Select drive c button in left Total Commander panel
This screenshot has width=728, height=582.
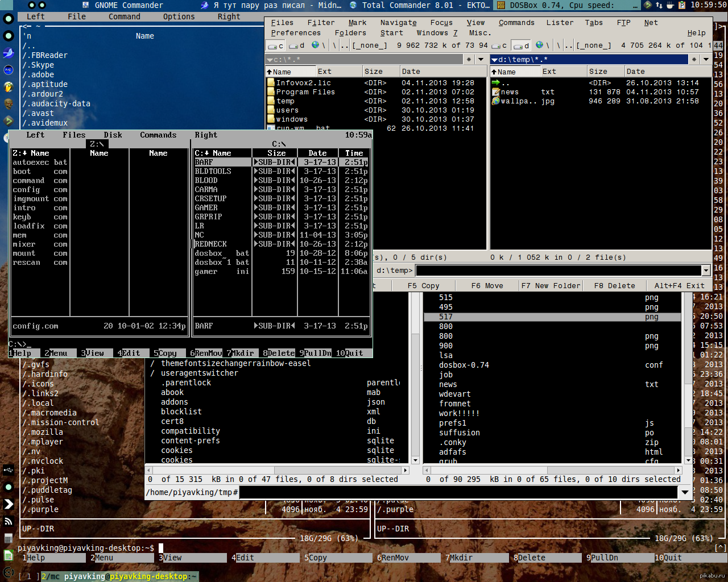click(x=276, y=45)
